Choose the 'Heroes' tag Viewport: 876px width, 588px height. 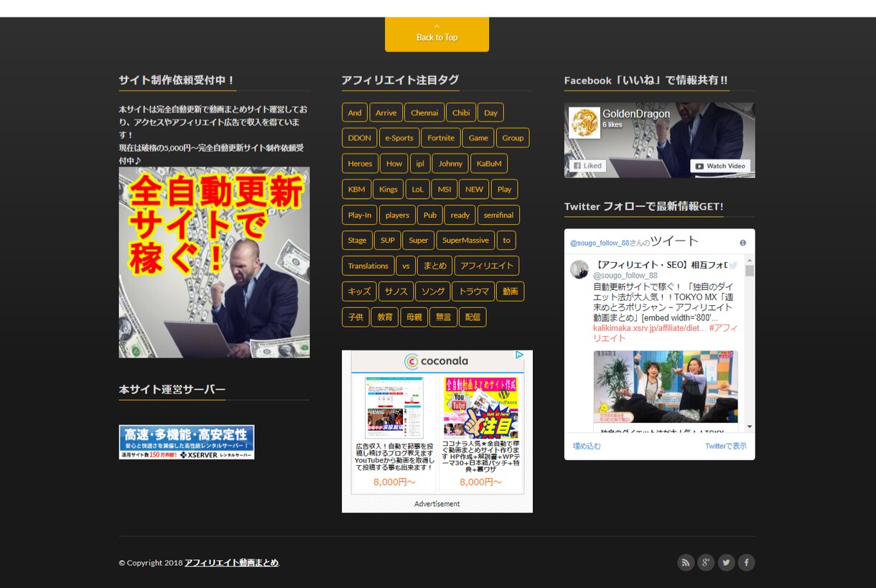[360, 164]
